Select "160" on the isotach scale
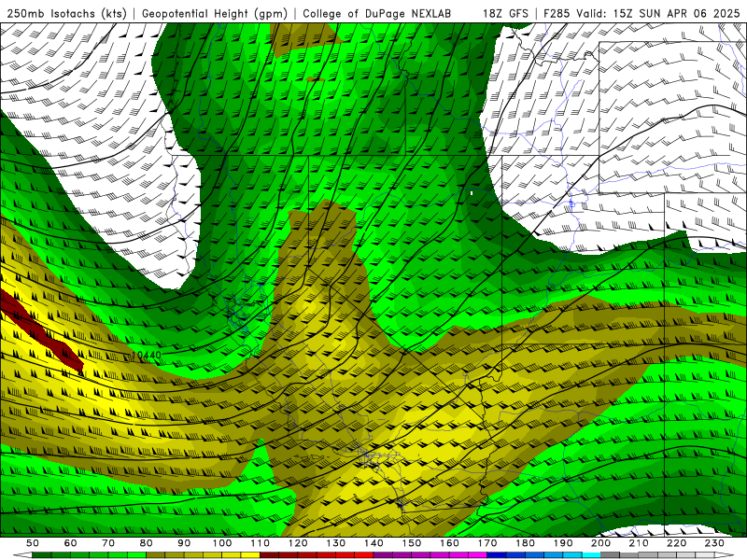This screenshot has height=560, width=747. point(449,543)
